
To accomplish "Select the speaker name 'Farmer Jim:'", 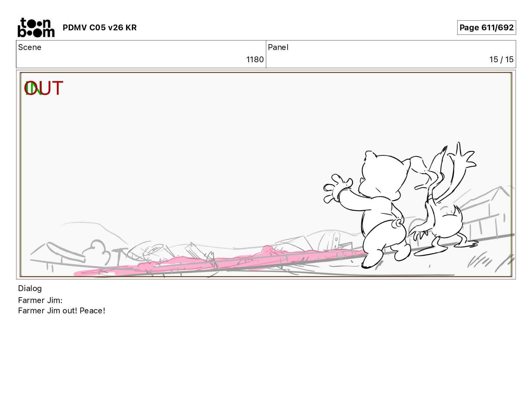I will click(x=40, y=300).
